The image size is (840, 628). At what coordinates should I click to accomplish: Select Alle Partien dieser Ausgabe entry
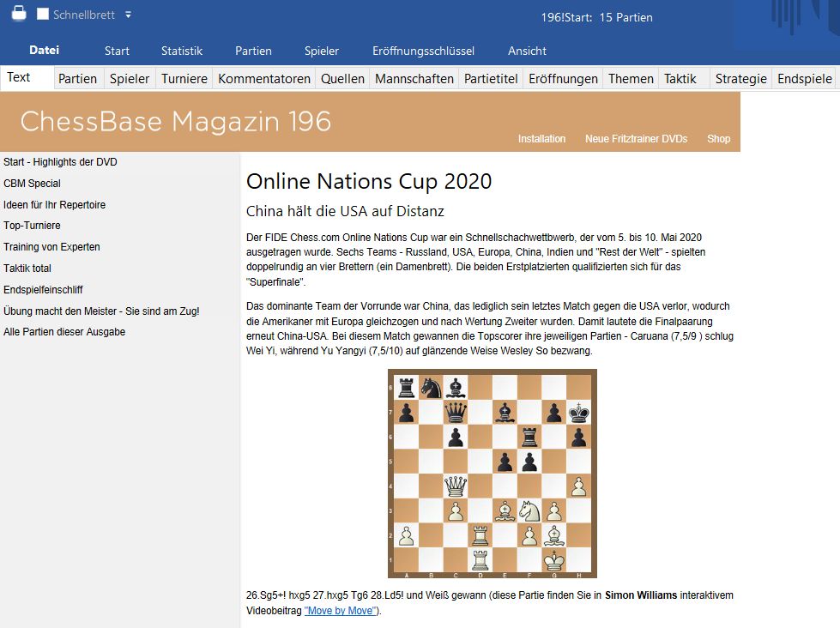pos(64,331)
